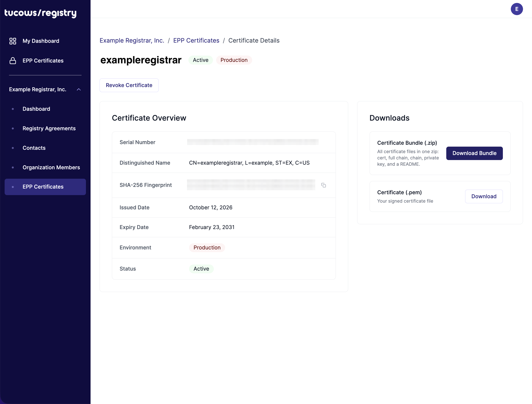Click the Certificate Details breadcrumb text
Screen dimensions: 532x404
tap(254, 40)
